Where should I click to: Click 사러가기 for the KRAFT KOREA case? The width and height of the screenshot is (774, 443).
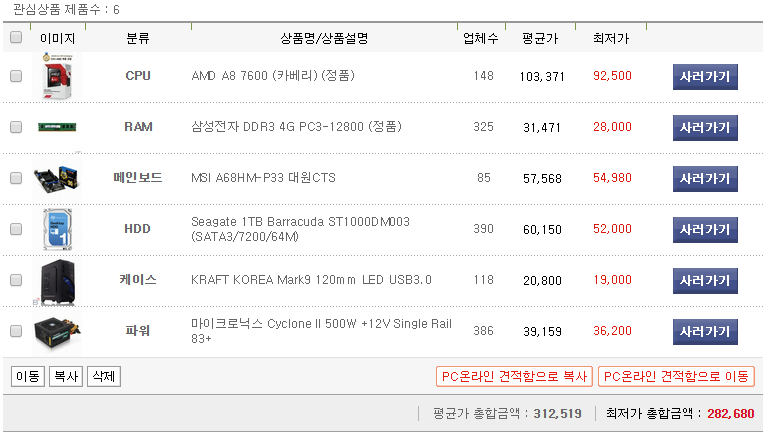(x=705, y=280)
